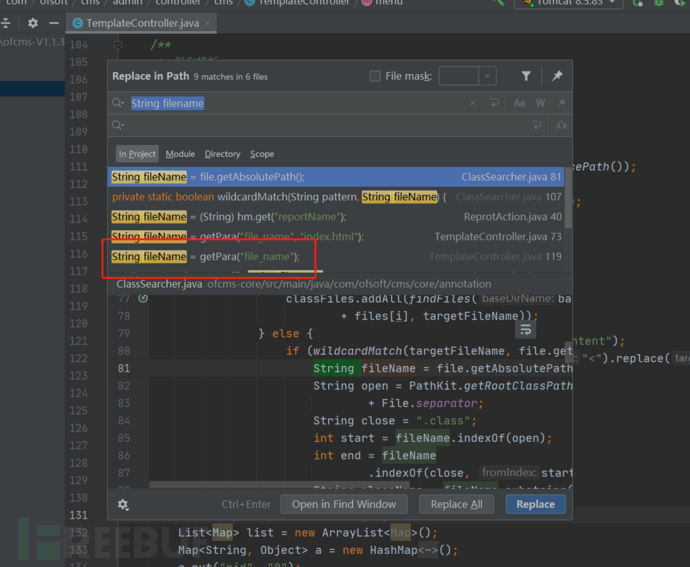The height and width of the screenshot is (567, 690).
Task: Click the filter search results icon
Action: click(526, 76)
